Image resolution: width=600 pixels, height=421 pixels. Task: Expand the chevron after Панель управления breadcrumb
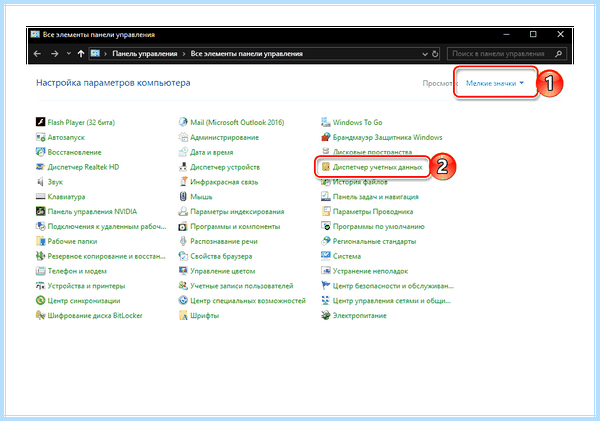(x=184, y=54)
